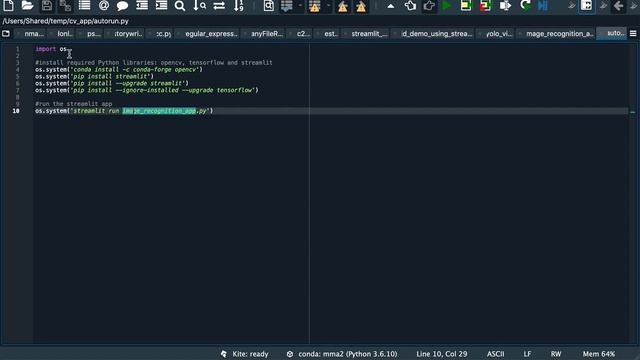The height and width of the screenshot is (360, 640).
Task: Maximize the current pane
Action: click(587, 6)
